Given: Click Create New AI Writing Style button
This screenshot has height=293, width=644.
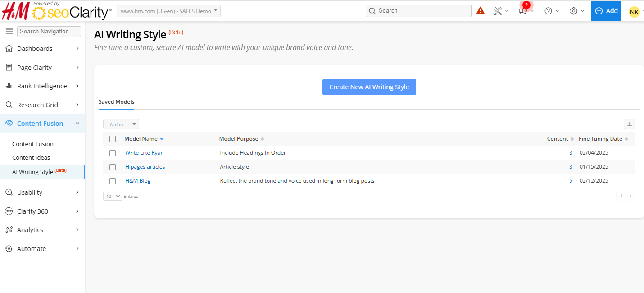Looking at the screenshot, I should click(369, 87).
